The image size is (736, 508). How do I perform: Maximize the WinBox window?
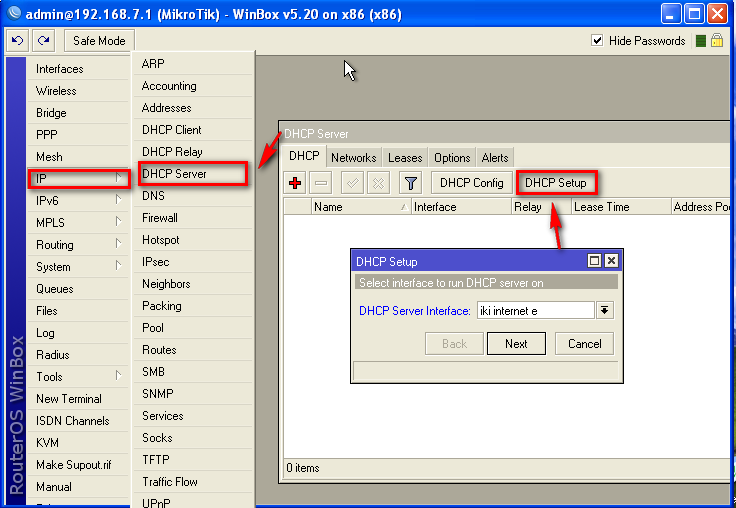point(694,14)
